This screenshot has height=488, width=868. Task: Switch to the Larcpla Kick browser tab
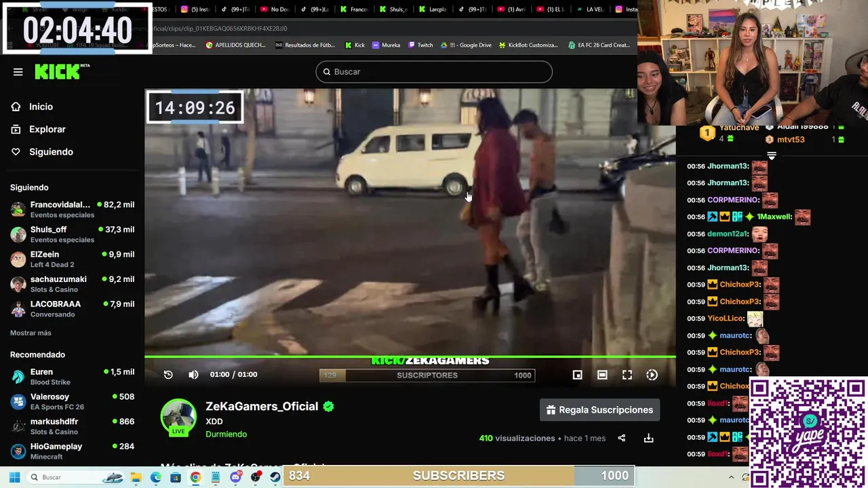point(433,9)
